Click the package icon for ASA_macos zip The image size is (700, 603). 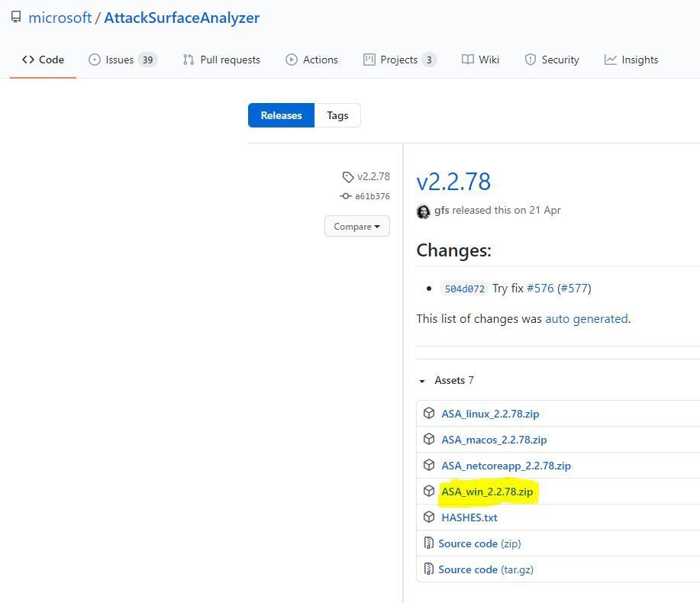[429, 439]
